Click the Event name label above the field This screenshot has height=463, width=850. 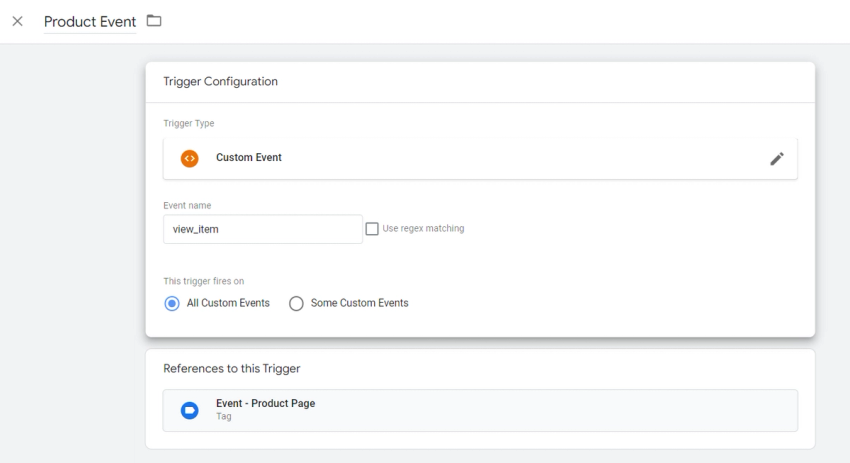click(x=187, y=205)
